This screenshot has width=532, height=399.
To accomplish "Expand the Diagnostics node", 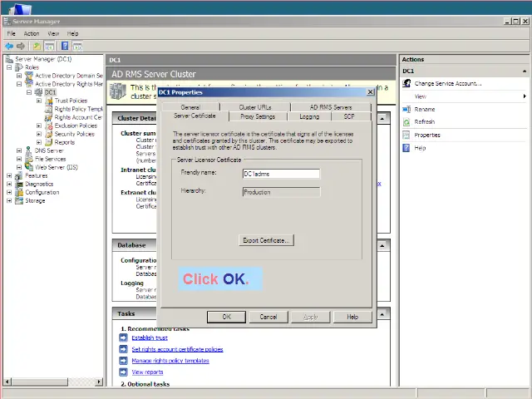I will click(9, 184).
